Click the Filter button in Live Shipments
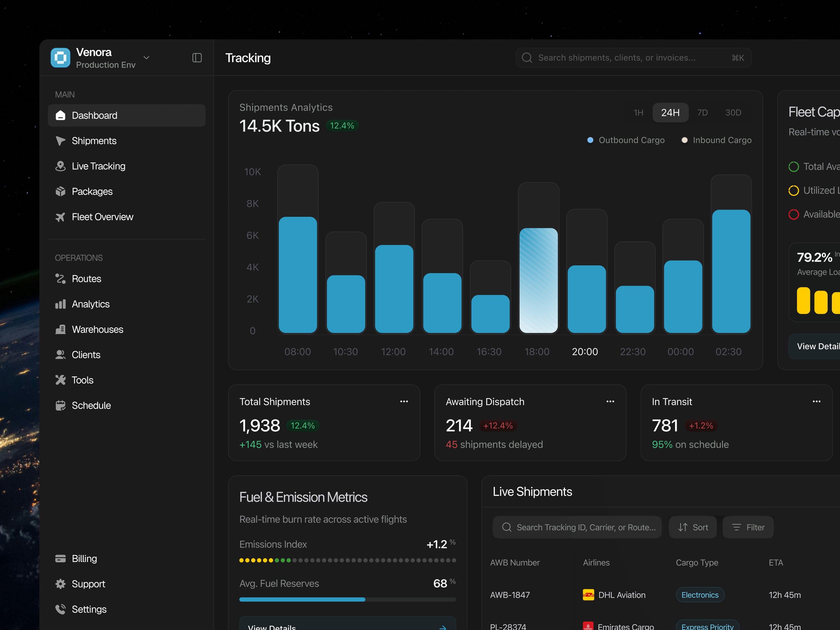This screenshot has height=630, width=840. pyautogui.click(x=748, y=527)
